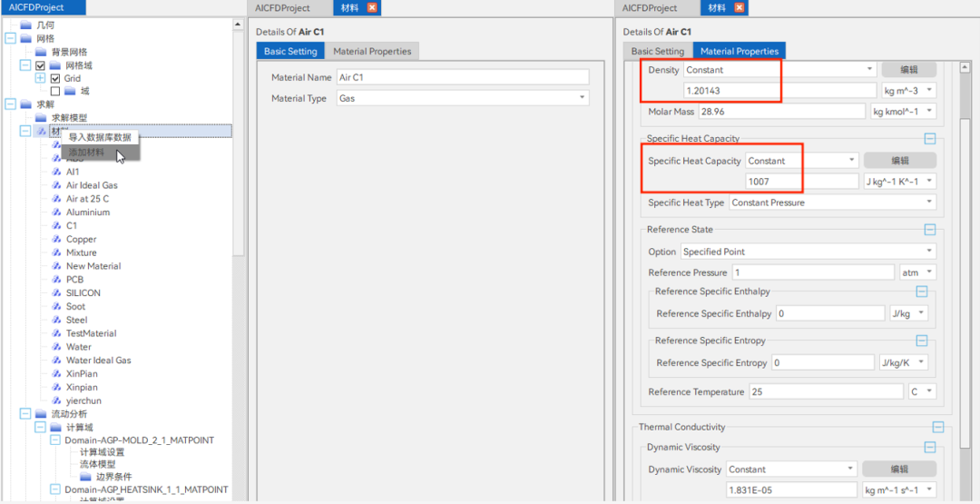Click the Reference Temperature value field

(x=825, y=391)
